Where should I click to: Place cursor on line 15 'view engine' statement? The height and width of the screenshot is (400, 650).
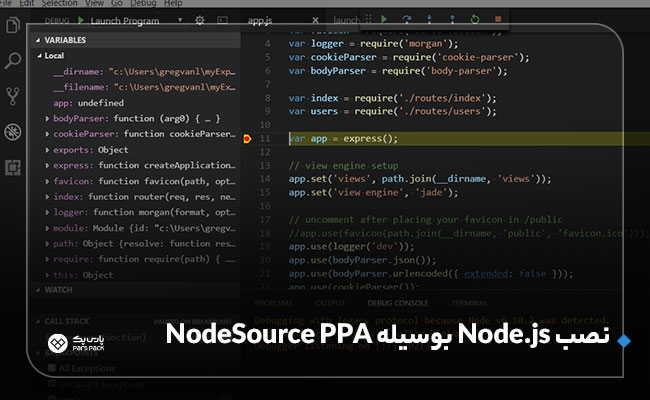coord(374,192)
